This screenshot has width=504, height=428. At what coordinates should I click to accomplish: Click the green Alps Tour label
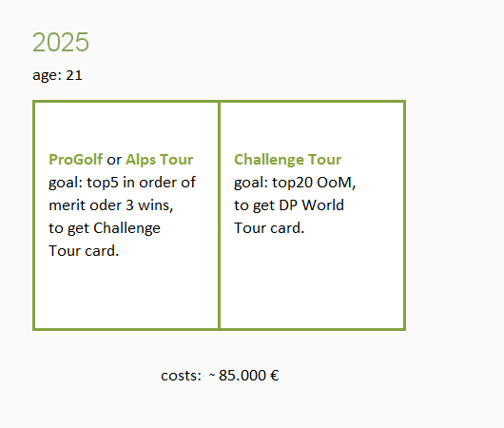[x=160, y=160]
